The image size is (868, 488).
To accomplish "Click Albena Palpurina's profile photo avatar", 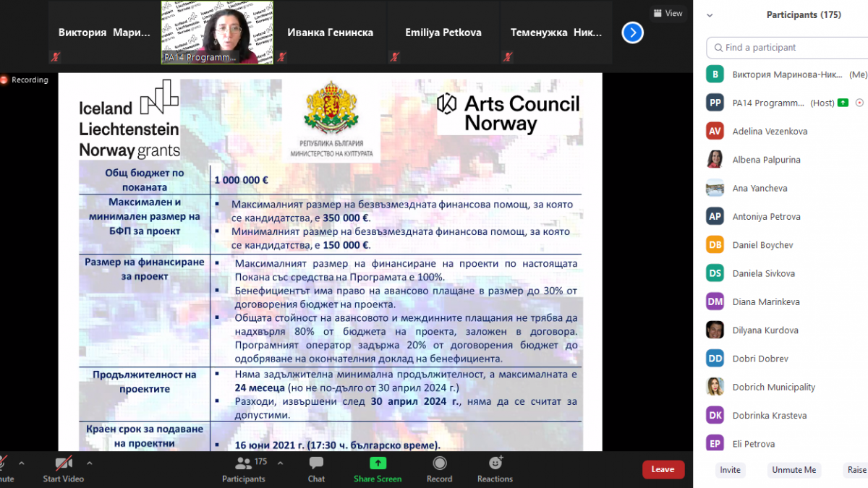I will click(715, 160).
